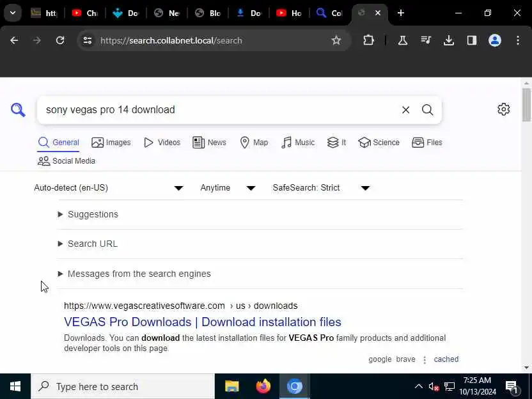Open result options three-dot icon
532x399 pixels.
click(x=425, y=359)
